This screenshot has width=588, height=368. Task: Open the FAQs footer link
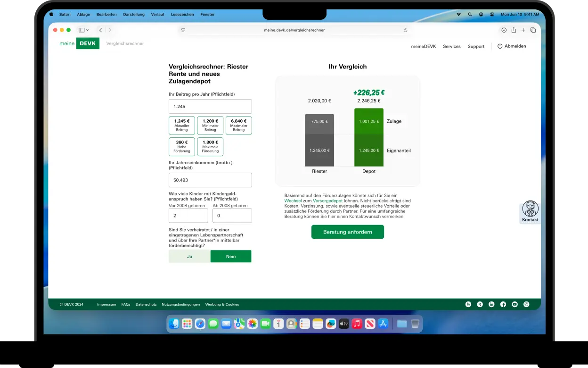[x=126, y=304]
